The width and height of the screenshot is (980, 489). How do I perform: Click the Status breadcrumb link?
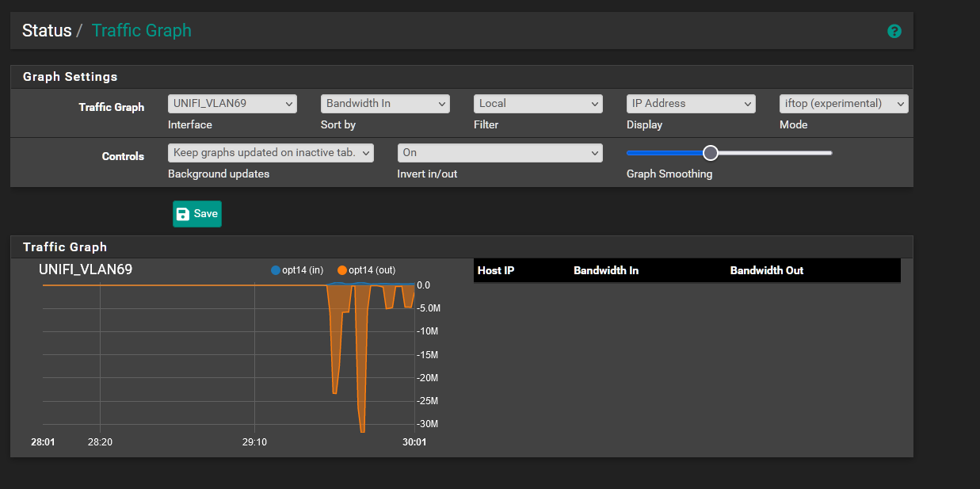[47, 31]
